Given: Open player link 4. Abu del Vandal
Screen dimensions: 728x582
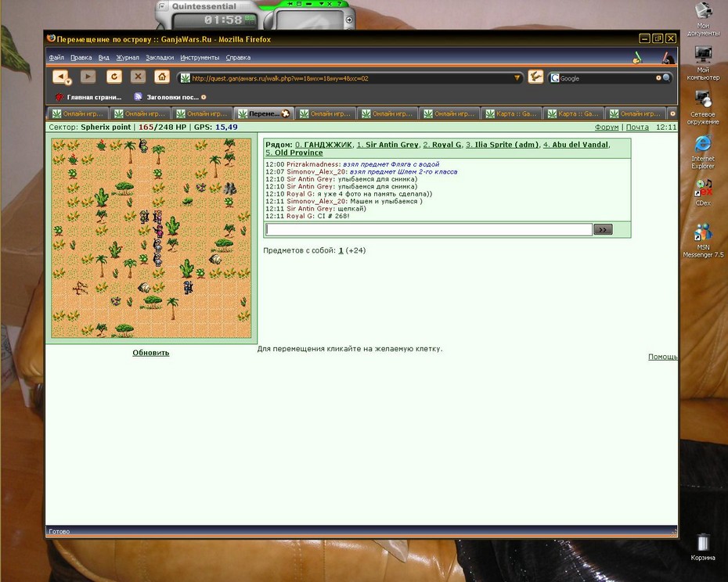Looking at the screenshot, I should coord(575,145).
